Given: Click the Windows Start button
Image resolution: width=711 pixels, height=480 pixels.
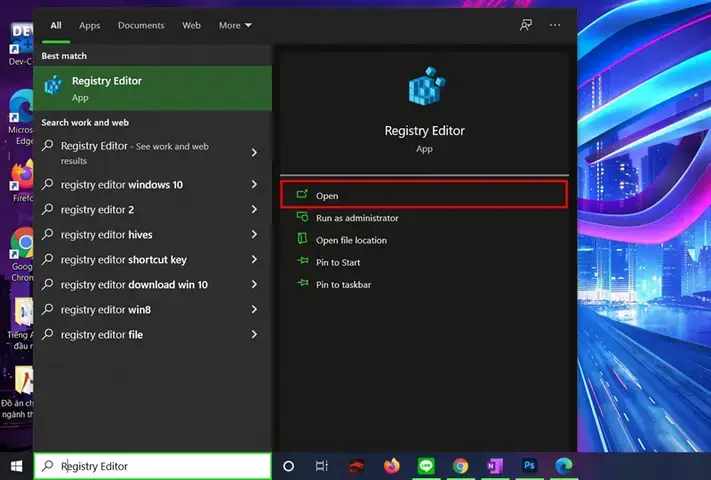Looking at the screenshot, I should [17, 466].
